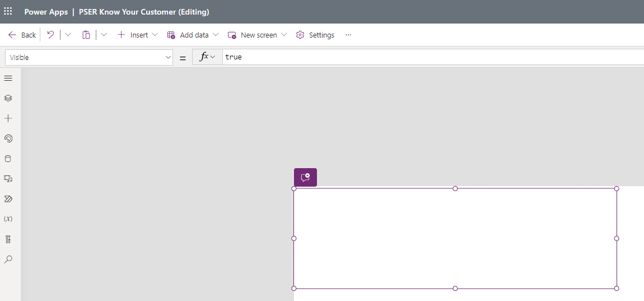
Task: Open the Search magnifier icon in sidebar
Action: coord(8,260)
